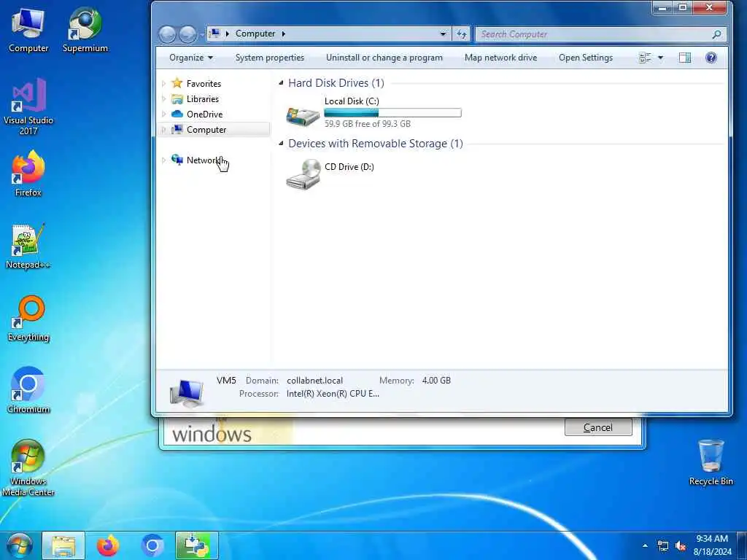Click the 'collabnet.local' domain value

[x=314, y=381]
